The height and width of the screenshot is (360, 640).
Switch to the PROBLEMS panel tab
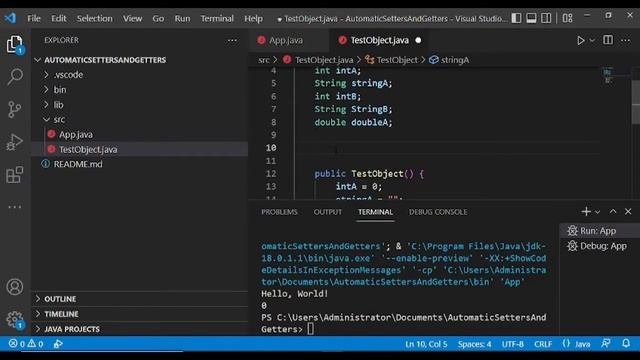tap(279, 212)
